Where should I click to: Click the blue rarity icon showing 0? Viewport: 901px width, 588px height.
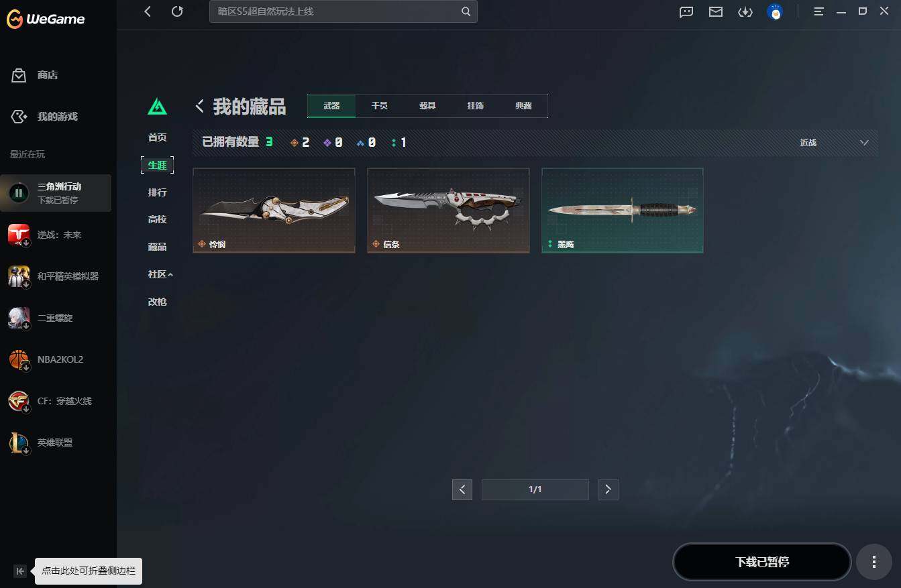pos(360,143)
